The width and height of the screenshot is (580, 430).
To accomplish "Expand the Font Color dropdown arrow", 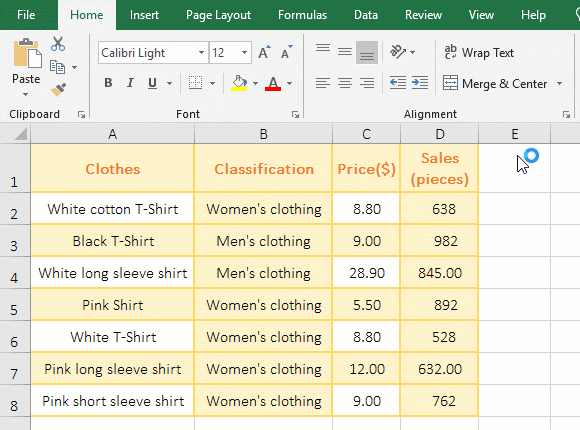I will (x=289, y=83).
